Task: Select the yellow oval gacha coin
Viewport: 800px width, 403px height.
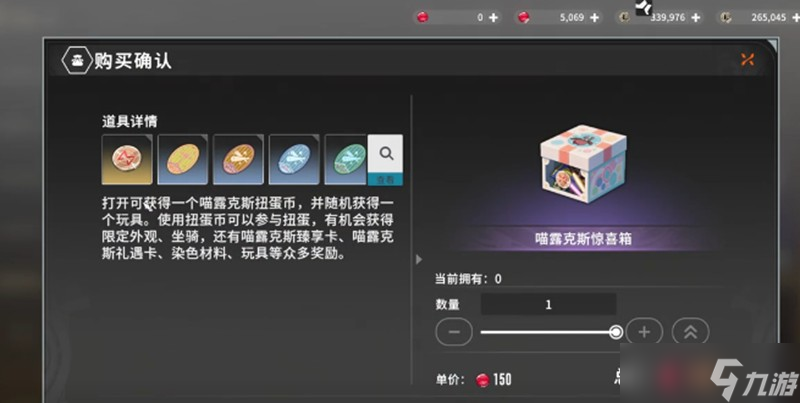Action: point(182,160)
